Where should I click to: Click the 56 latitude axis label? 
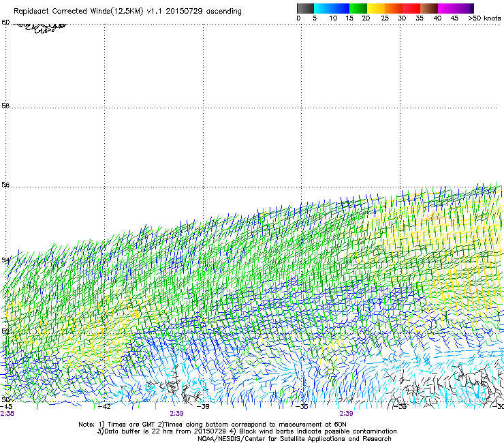5,185
